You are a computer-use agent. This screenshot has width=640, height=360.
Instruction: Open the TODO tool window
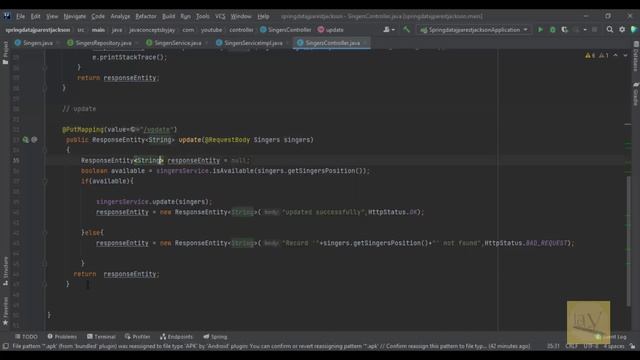click(x=26, y=337)
